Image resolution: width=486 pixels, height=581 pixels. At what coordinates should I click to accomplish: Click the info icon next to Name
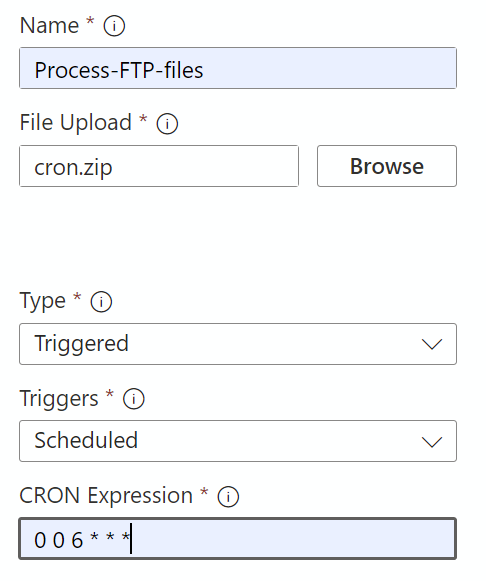tap(114, 26)
